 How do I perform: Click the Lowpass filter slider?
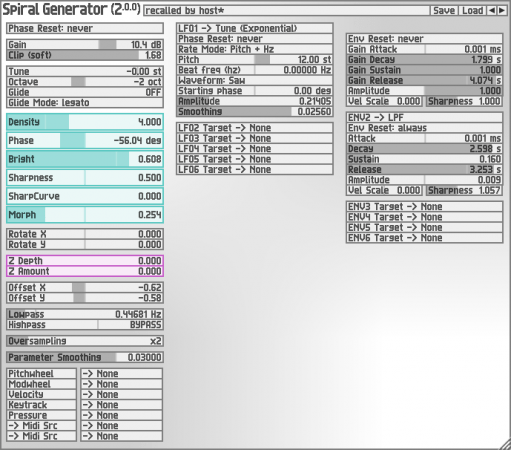pos(85,314)
